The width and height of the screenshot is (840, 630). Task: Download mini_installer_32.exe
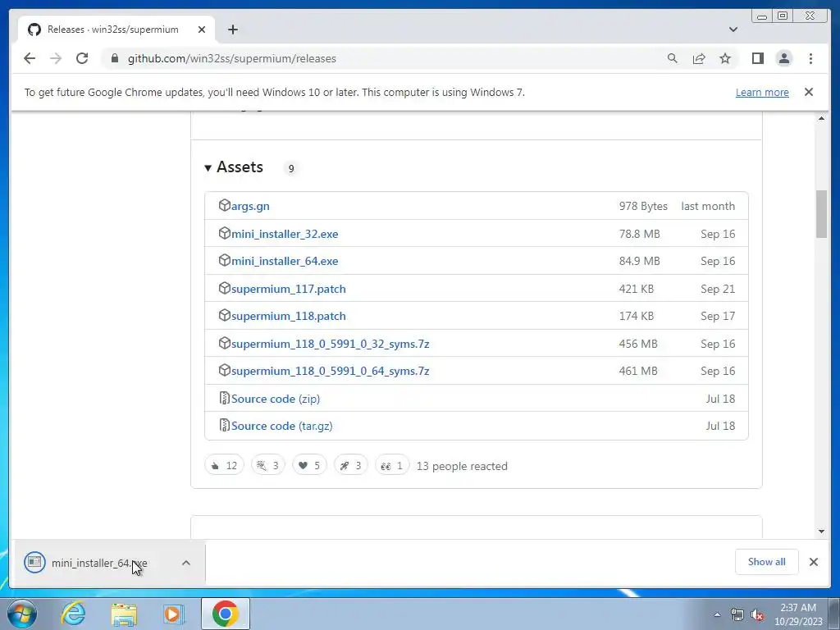pos(285,234)
